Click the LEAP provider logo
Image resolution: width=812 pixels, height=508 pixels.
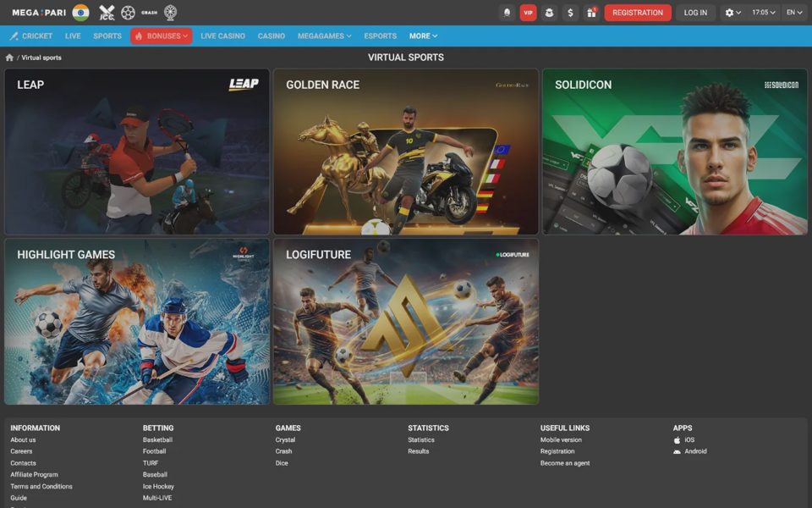point(244,84)
